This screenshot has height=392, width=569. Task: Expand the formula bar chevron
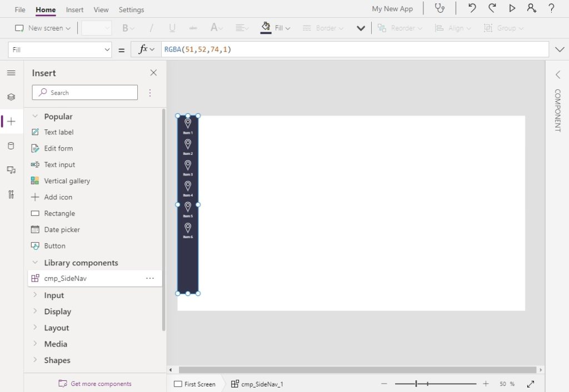point(560,49)
